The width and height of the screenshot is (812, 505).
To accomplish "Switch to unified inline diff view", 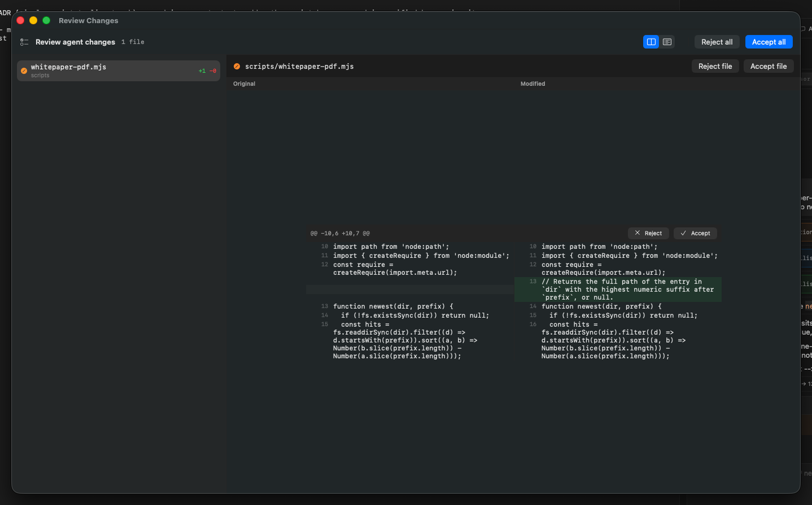I will 667,42.
